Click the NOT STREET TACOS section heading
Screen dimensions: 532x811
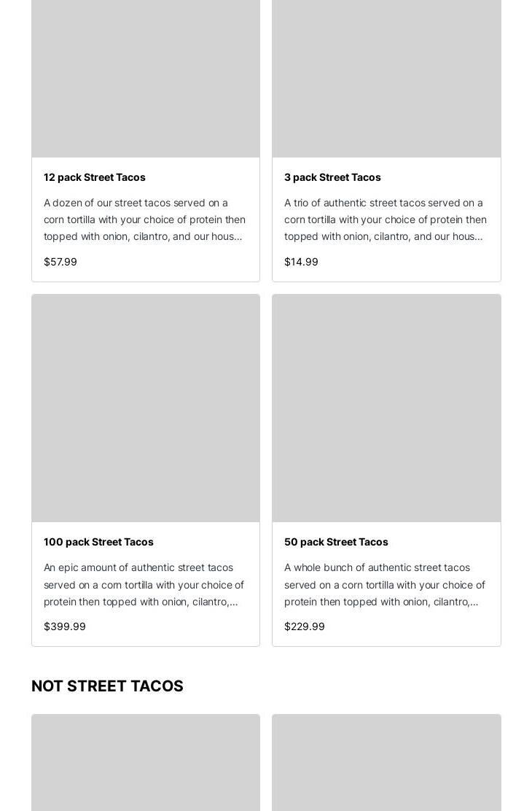(x=107, y=686)
